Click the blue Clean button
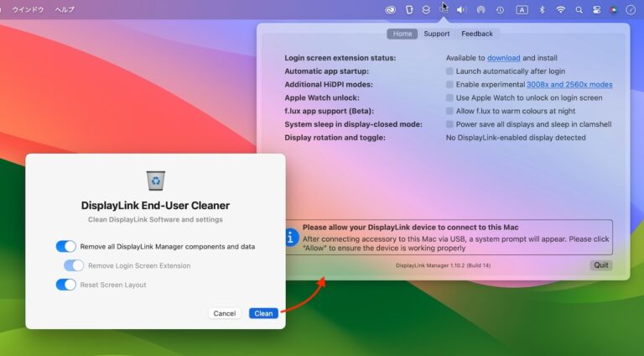 point(263,313)
